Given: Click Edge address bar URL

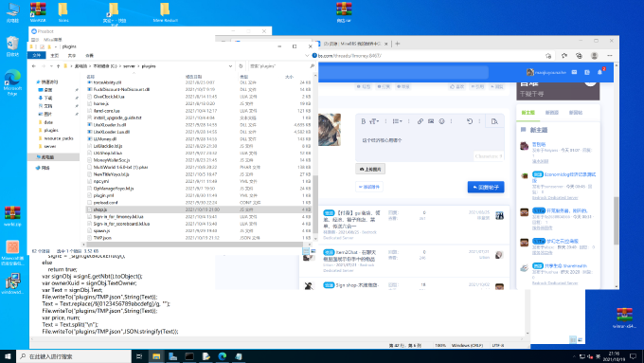Looking at the screenshot, I should point(349,56).
